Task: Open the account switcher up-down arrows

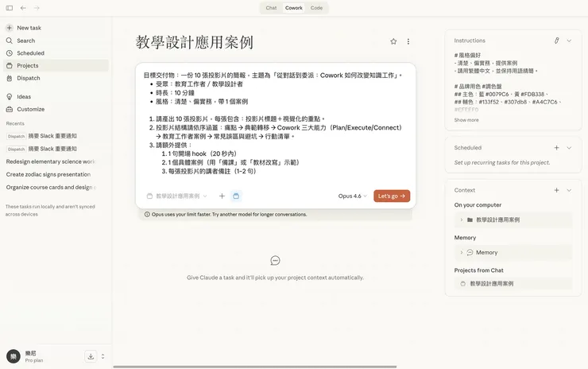Action: pos(103,356)
